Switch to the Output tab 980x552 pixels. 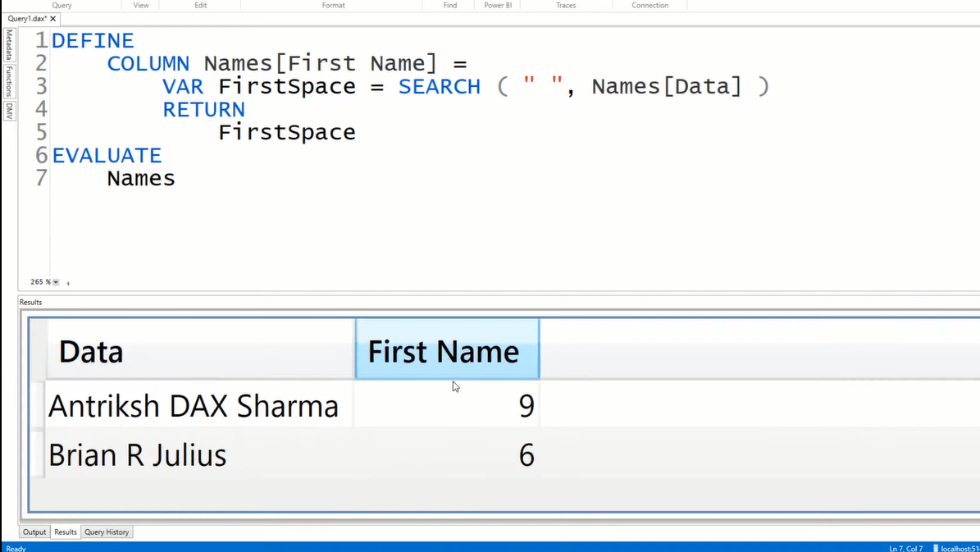34,532
